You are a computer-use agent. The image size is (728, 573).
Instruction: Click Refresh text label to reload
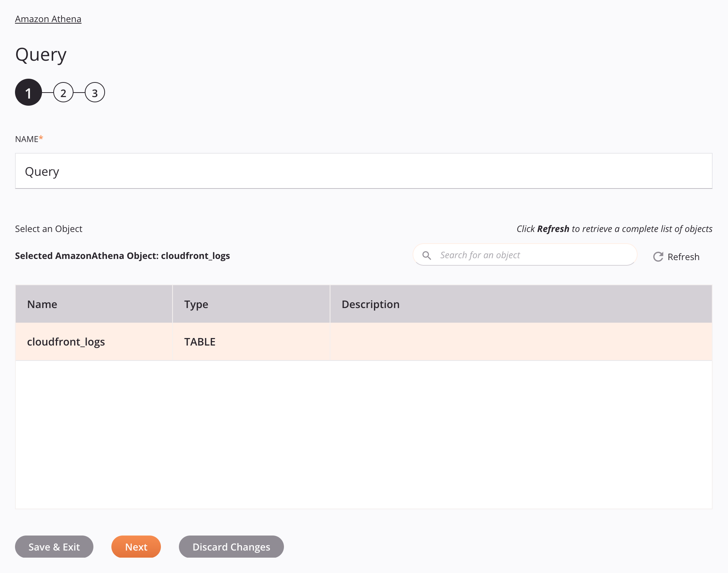(x=684, y=256)
